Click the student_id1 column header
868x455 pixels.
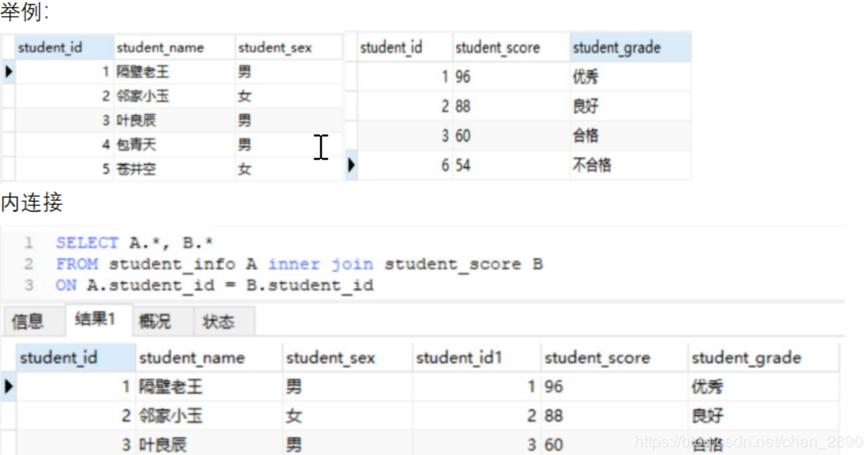tap(476, 357)
